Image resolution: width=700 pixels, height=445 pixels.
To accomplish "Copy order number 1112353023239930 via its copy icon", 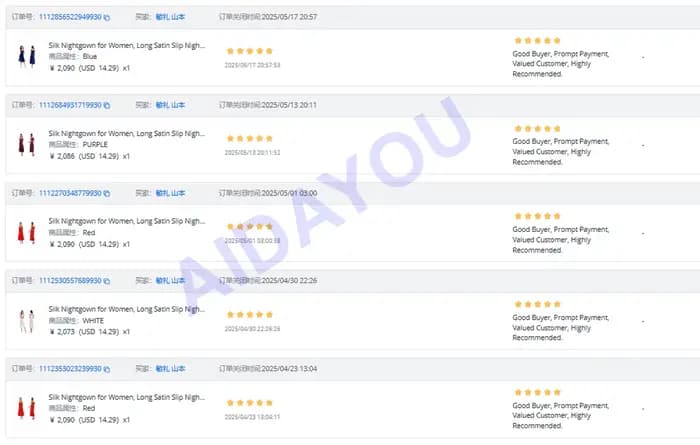I will click(x=107, y=369).
